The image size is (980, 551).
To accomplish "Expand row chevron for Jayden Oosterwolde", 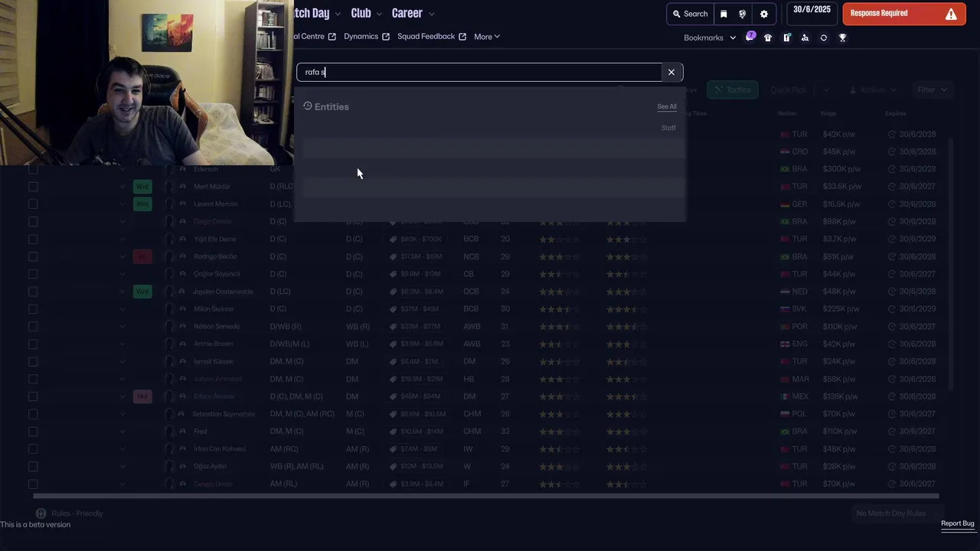I will pyautogui.click(x=122, y=292).
